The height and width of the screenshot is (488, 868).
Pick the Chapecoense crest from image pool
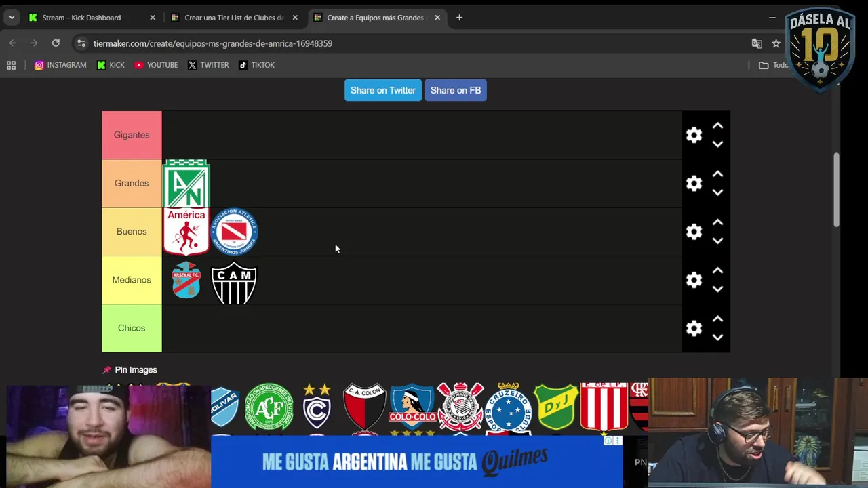click(x=269, y=407)
